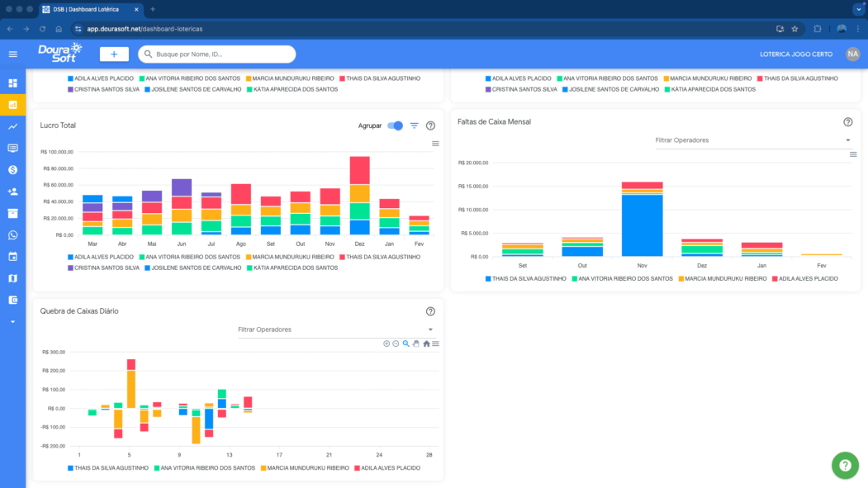Select the pan hand tool on daily chart
This screenshot has height=488, width=868.
pos(416,343)
